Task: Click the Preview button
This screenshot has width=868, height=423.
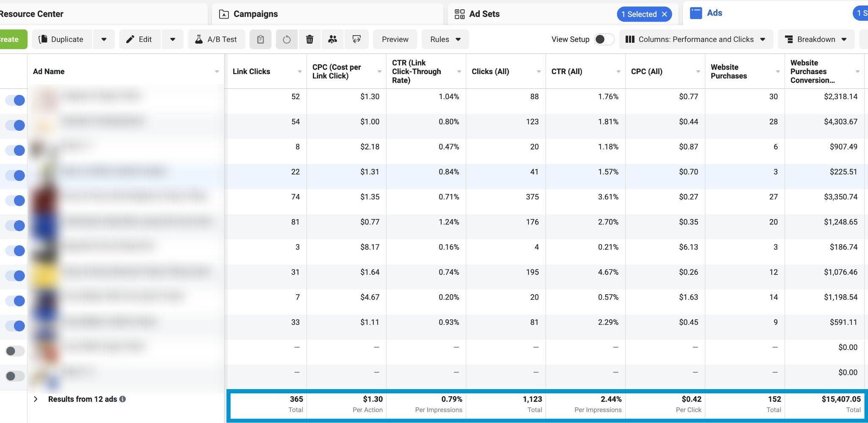Action: click(395, 39)
